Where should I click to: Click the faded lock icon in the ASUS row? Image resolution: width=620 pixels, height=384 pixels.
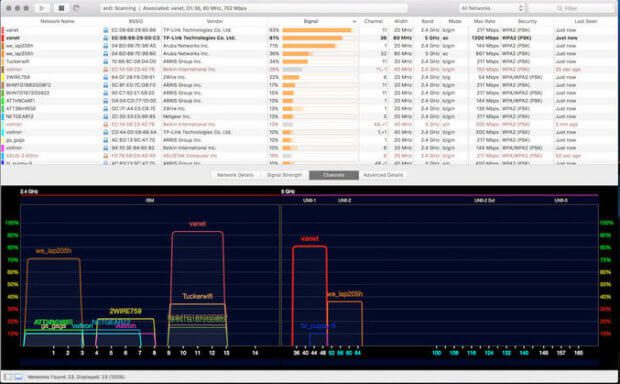[106, 156]
